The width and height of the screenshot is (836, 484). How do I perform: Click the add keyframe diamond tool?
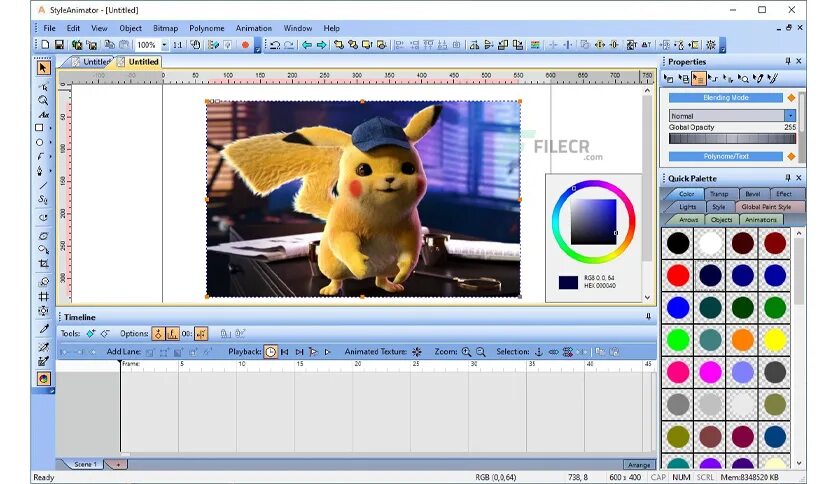pos(91,334)
